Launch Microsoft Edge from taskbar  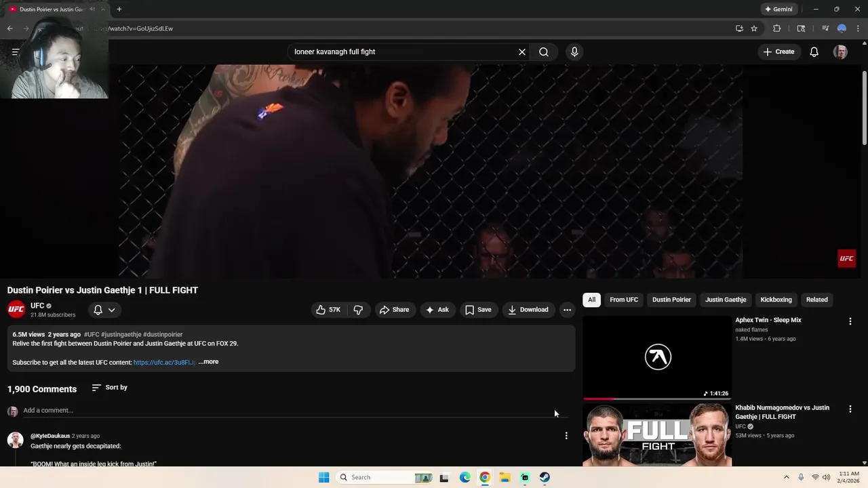(x=465, y=477)
